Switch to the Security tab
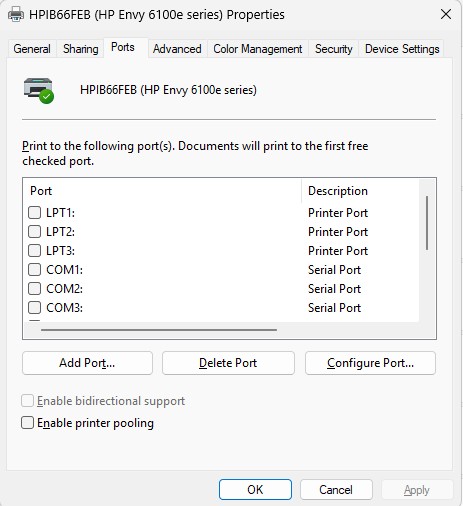463x506 pixels. click(334, 49)
